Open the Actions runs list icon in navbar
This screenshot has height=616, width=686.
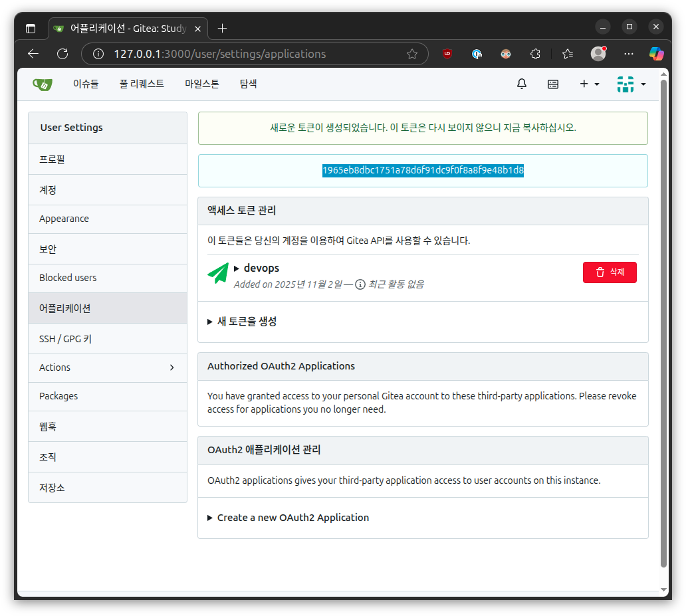[x=553, y=84]
